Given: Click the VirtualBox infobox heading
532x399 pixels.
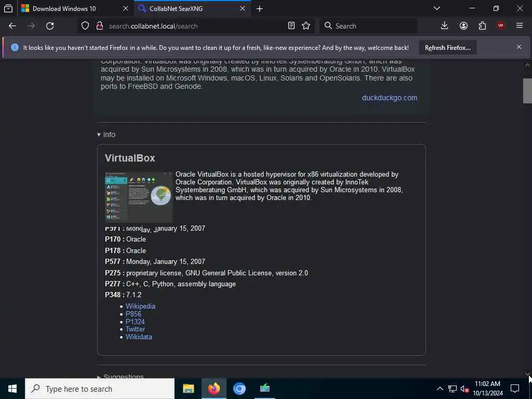Looking at the screenshot, I should click(x=130, y=158).
